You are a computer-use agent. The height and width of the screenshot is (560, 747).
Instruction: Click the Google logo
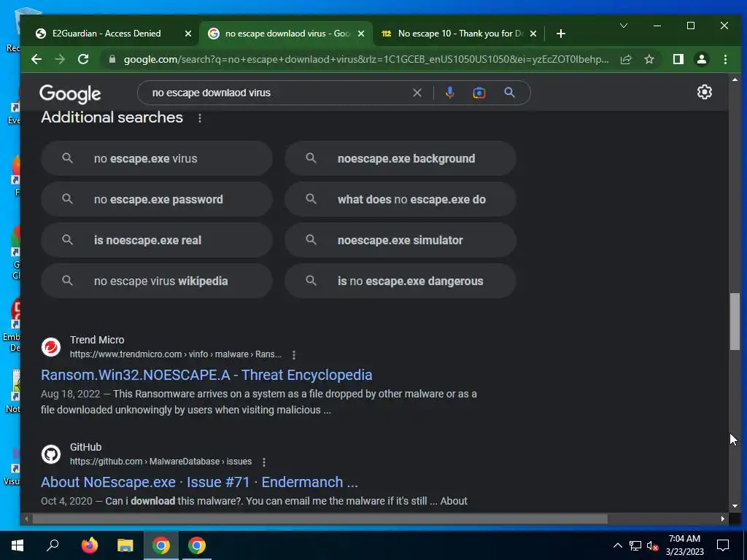coord(70,94)
